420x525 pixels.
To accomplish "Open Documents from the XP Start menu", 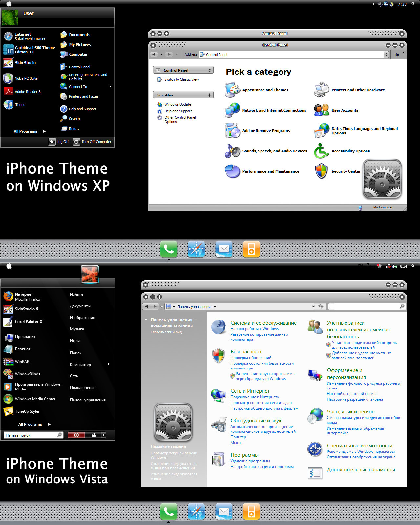I will 75,35.
